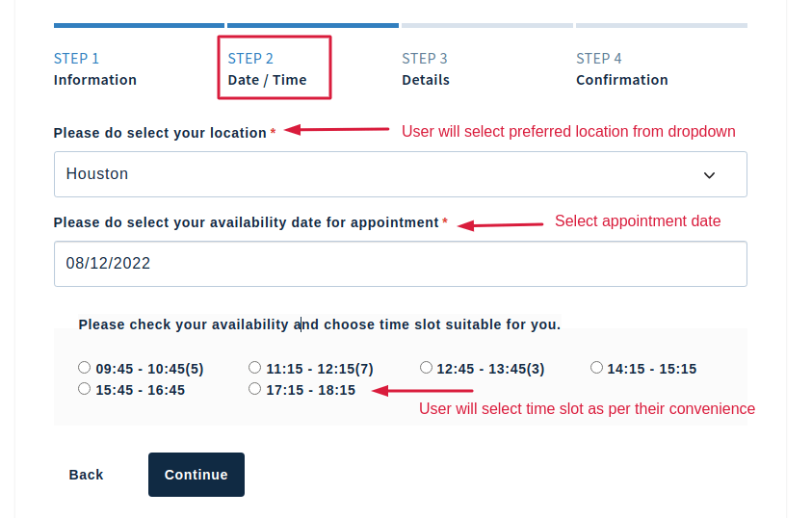Click the 'Please do select your location' label
This screenshot has height=518, width=812.
pos(160,133)
